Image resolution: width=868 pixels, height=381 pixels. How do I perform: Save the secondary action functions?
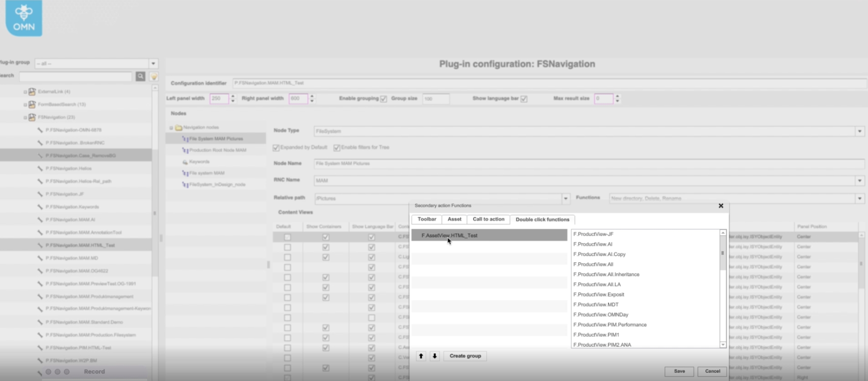679,371
